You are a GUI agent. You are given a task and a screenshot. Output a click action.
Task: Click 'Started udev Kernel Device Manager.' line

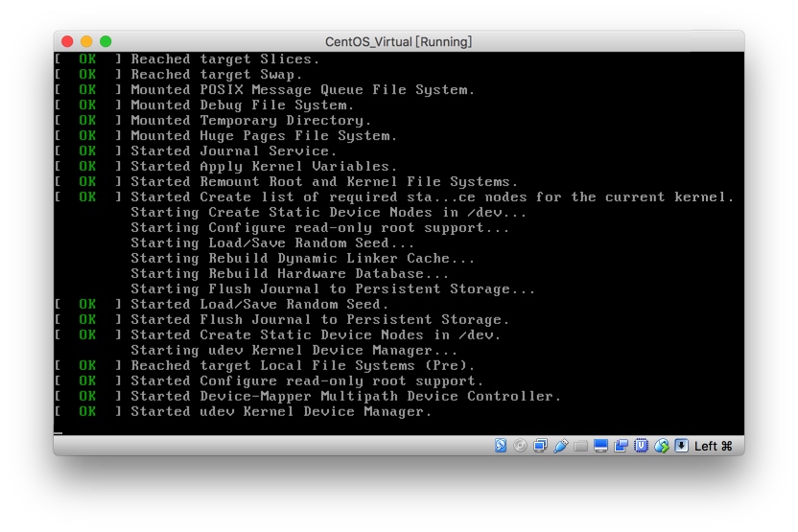click(x=281, y=411)
